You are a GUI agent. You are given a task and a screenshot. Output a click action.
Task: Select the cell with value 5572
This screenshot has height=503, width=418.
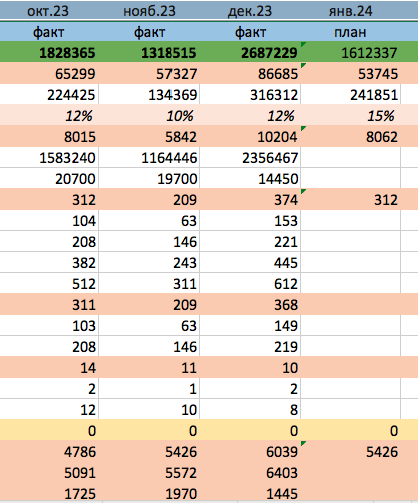[149, 473]
